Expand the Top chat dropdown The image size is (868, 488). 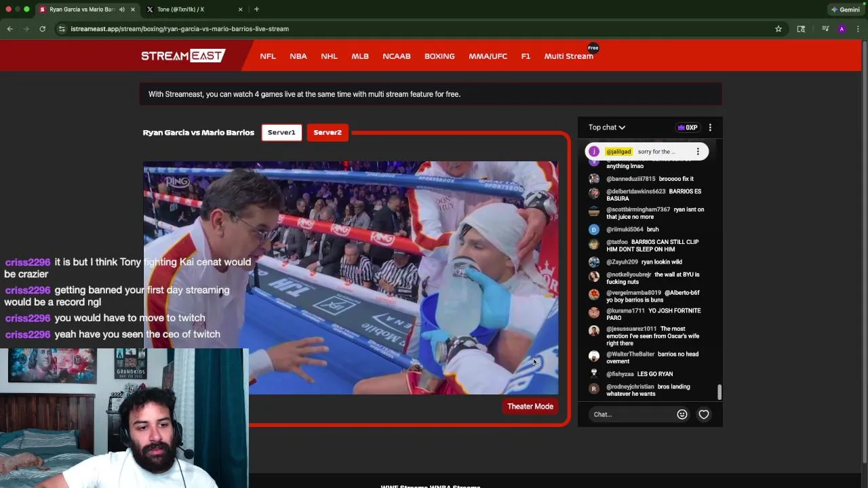click(x=607, y=127)
